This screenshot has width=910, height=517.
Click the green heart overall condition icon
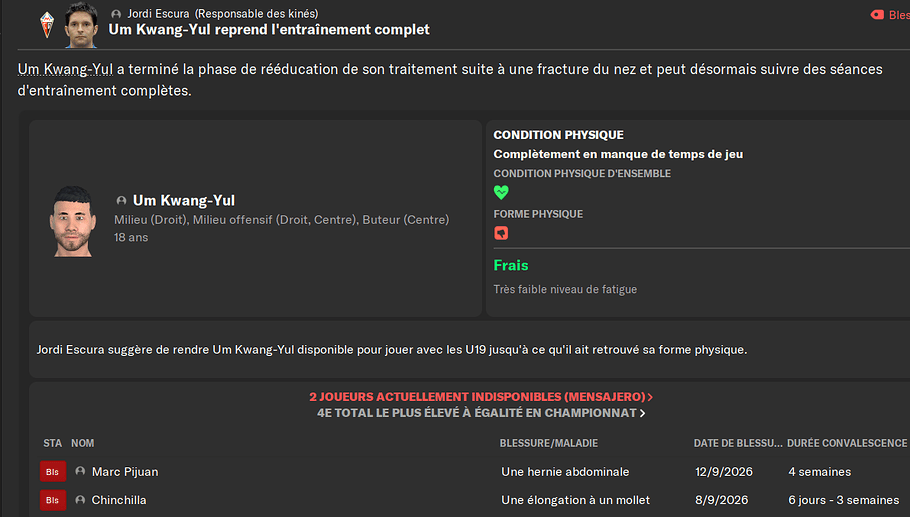(x=501, y=191)
